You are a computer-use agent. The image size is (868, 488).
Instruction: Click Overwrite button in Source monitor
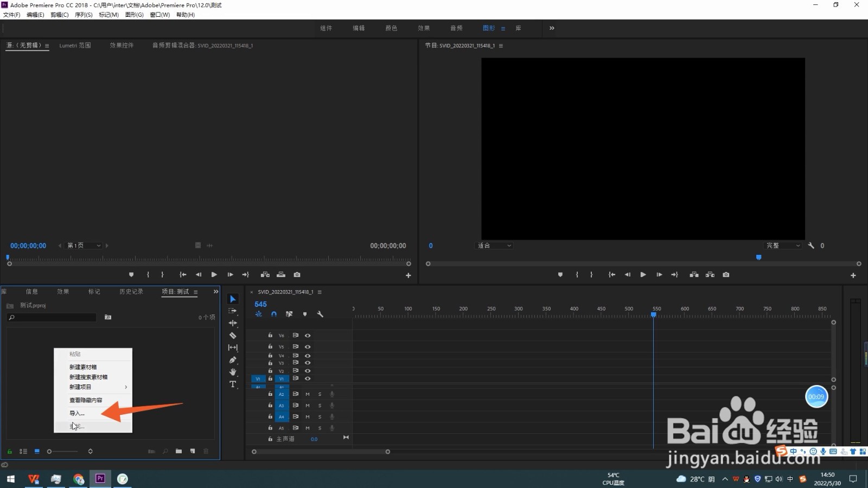281,275
